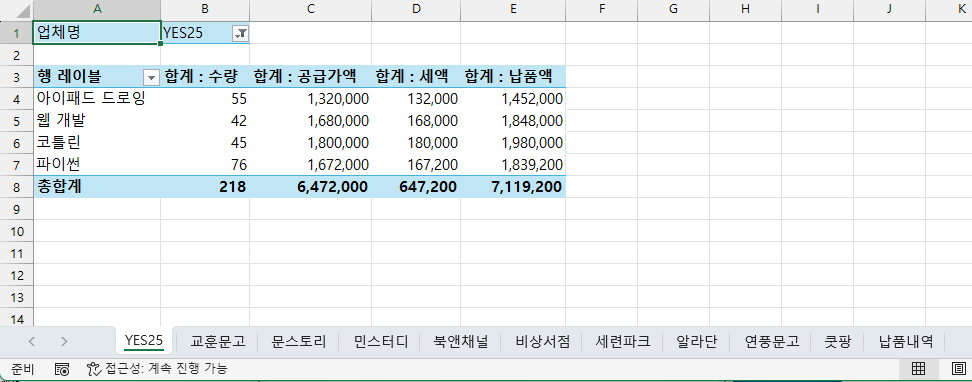Switch to the 비상서점 sheet tab
This screenshot has width=972, height=382.
(x=542, y=341)
